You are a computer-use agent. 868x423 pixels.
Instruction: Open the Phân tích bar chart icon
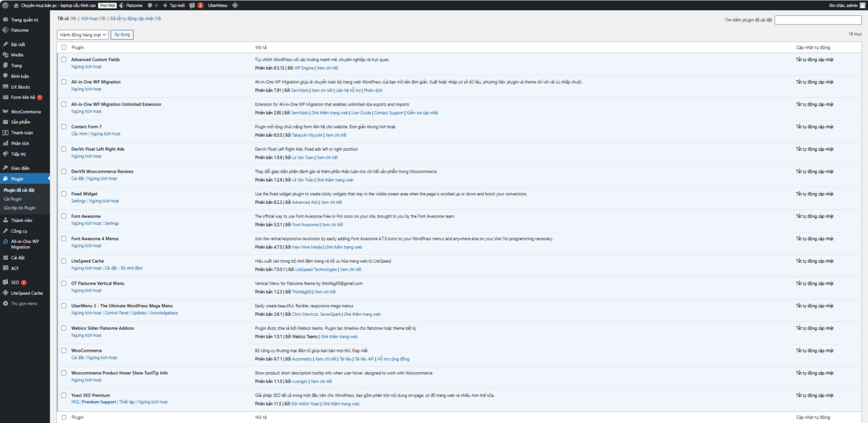point(6,143)
